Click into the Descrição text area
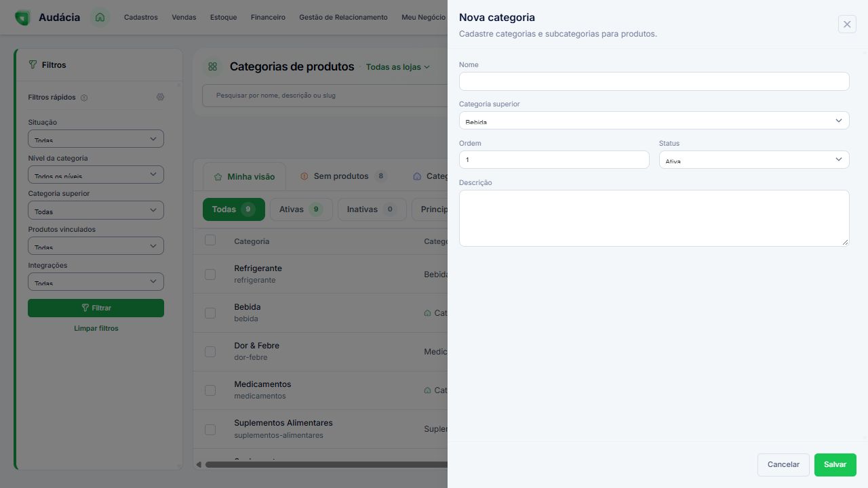The width and height of the screenshot is (868, 488). pyautogui.click(x=654, y=218)
